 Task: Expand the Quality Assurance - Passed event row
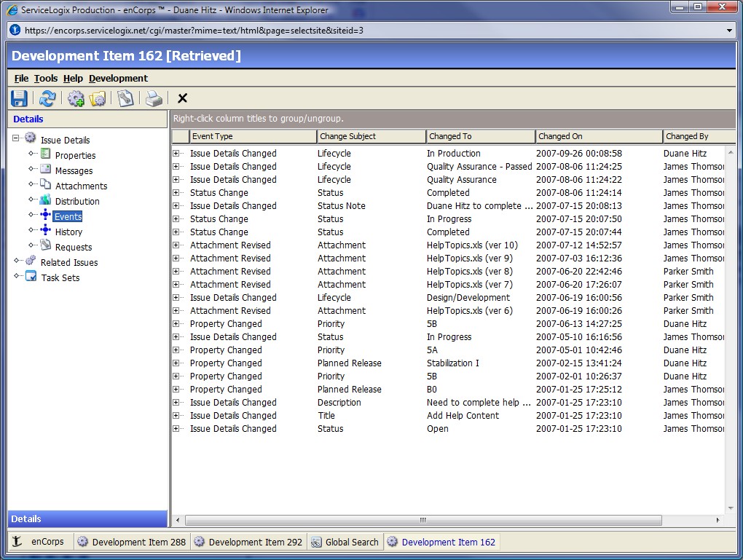click(x=176, y=167)
